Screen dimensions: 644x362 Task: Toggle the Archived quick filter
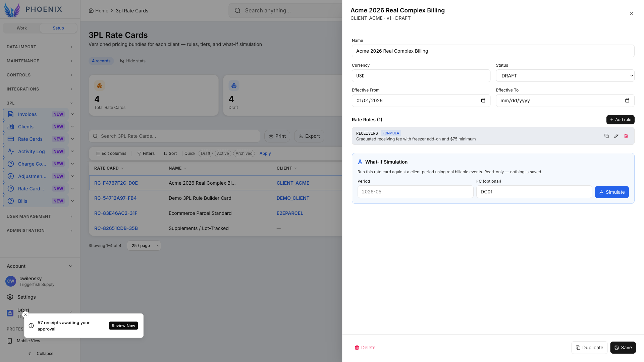(244, 154)
